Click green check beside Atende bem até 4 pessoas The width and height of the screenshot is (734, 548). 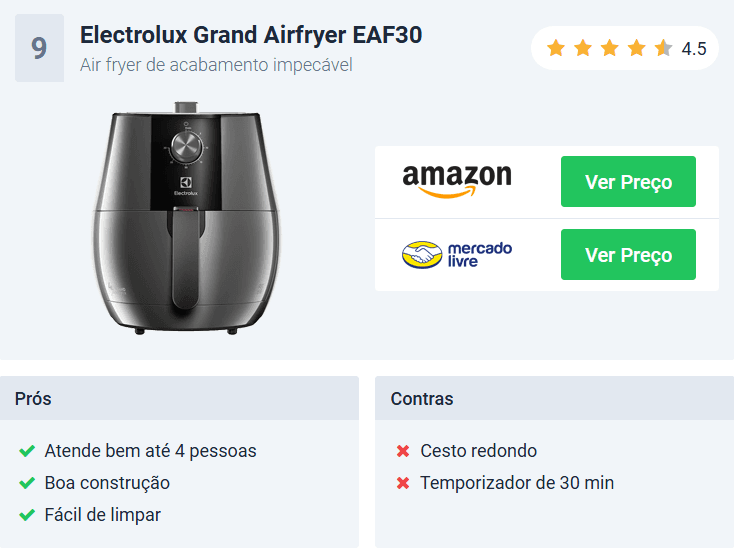coord(27,451)
